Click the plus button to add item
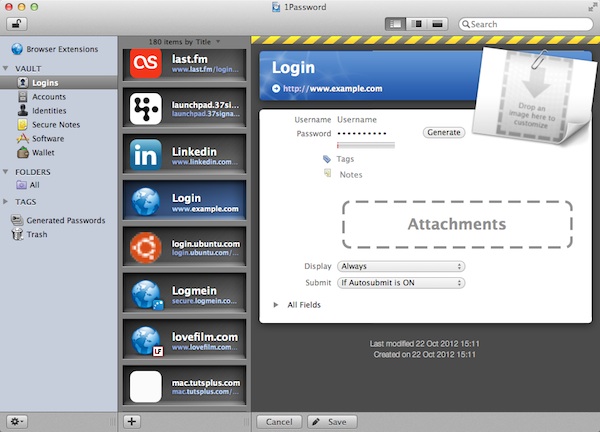The height and width of the screenshot is (432, 600). click(132, 422)
